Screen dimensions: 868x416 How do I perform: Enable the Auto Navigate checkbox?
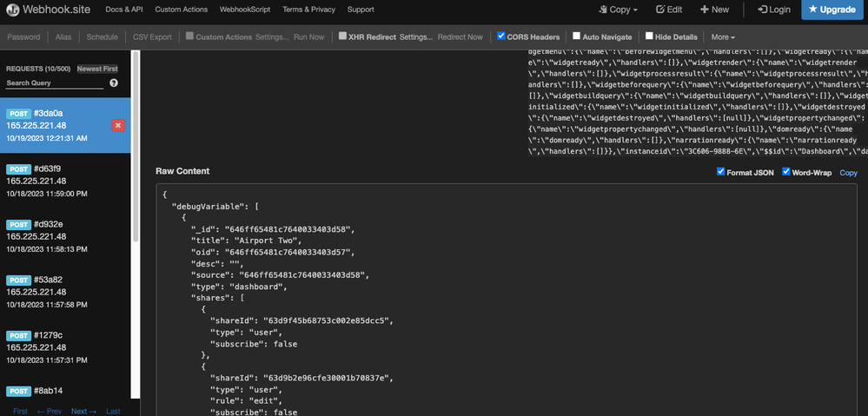pos(577,36)
